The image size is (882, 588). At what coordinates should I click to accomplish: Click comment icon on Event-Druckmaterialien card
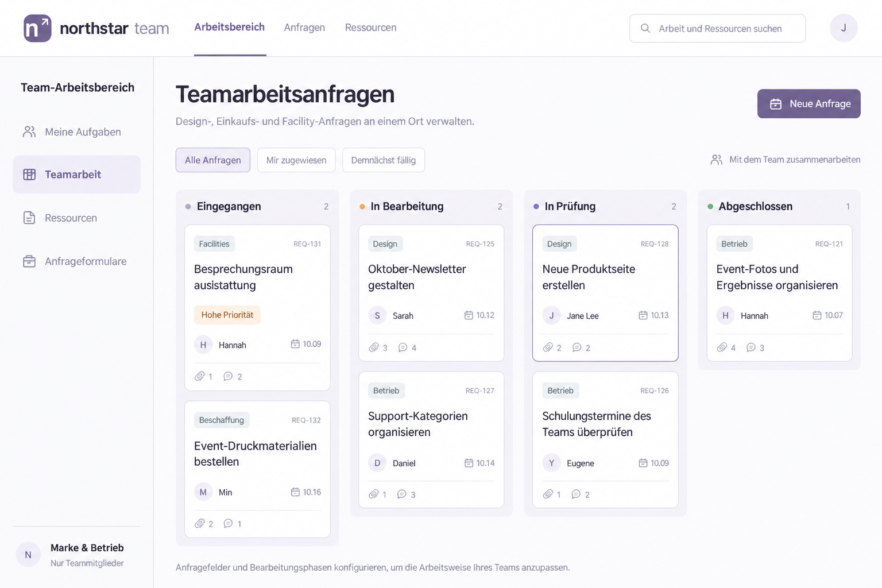(228, 524)
